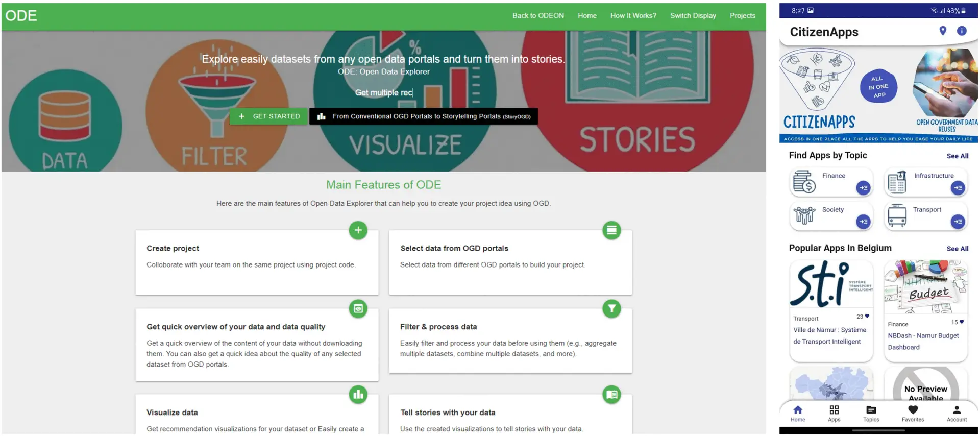Switch to the Projects menu item
The height and width of the screenshot is (436, 980).
[742, 16]
